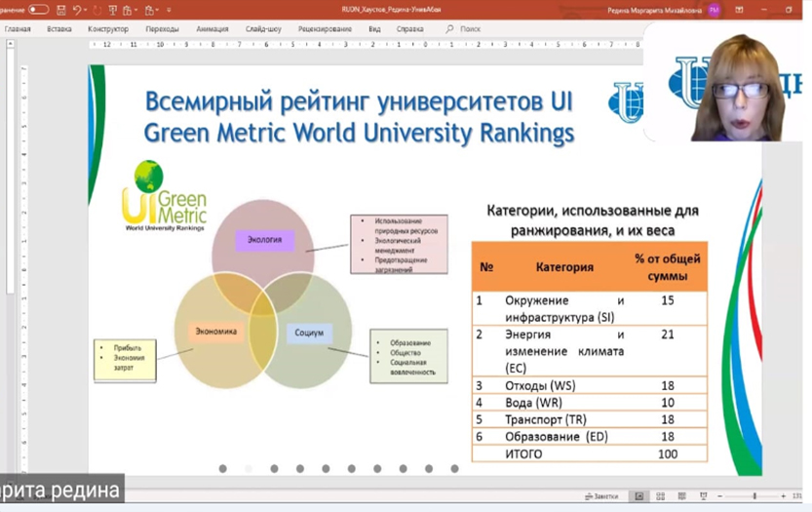
Task: Click the Save icon in title bar
Action: click(60, 10)
